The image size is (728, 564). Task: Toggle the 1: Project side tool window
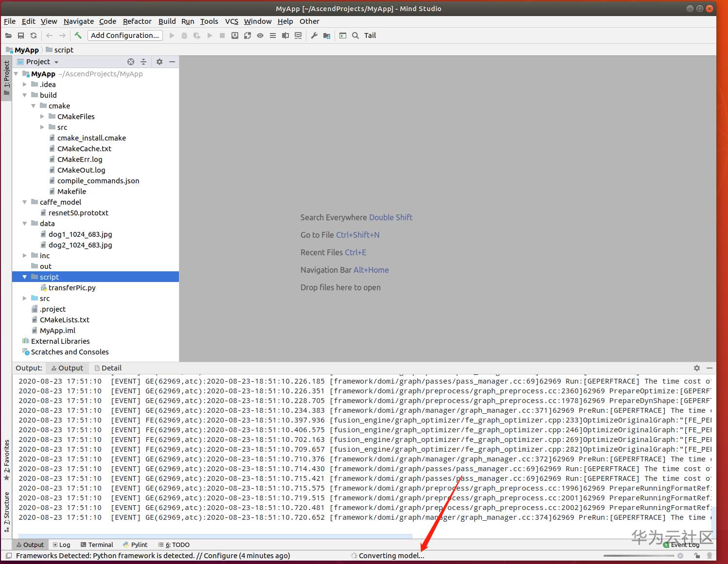point(6,78)
